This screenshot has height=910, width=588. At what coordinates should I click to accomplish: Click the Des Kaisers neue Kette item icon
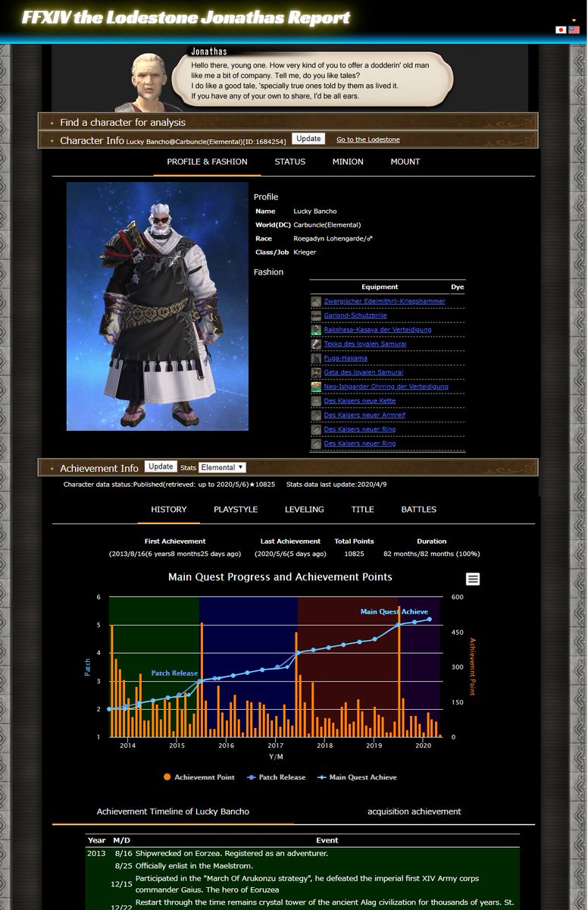(316, 401)
